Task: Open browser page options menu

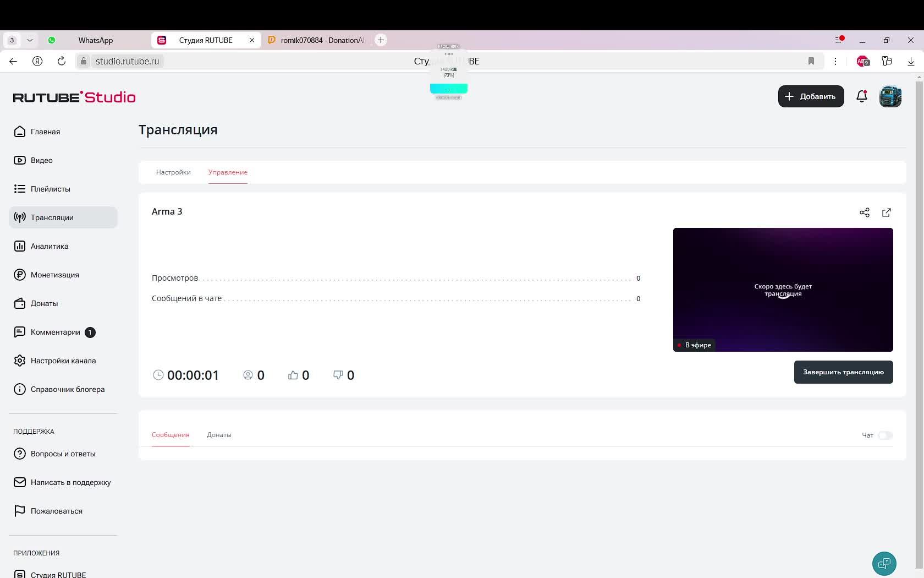Action: [x=835, y=61]
